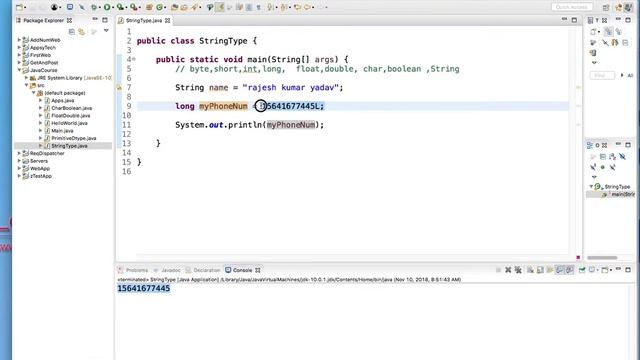640x360 pixels.
Task: Click the New Java Package icon
Action: click(149, 7)
